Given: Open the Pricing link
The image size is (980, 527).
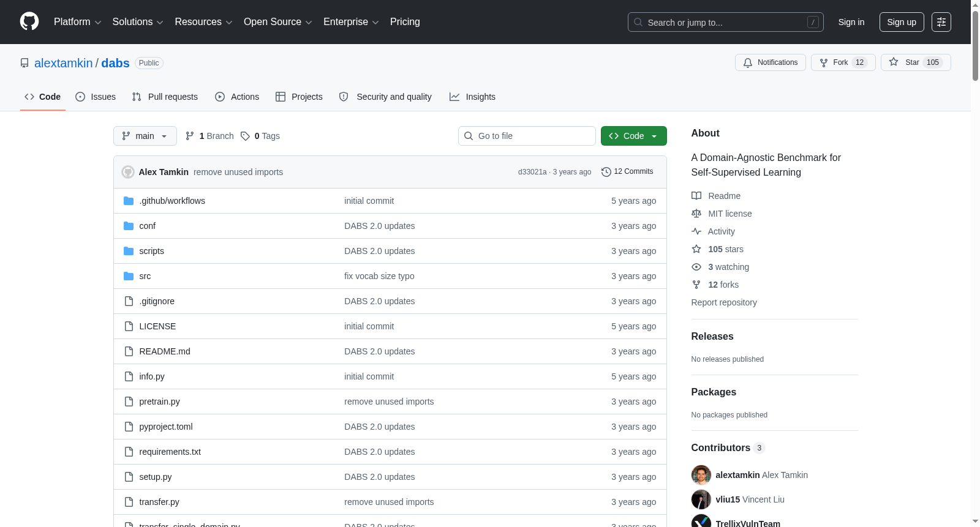Looking at the screenshot, I should tap(405, 22).
